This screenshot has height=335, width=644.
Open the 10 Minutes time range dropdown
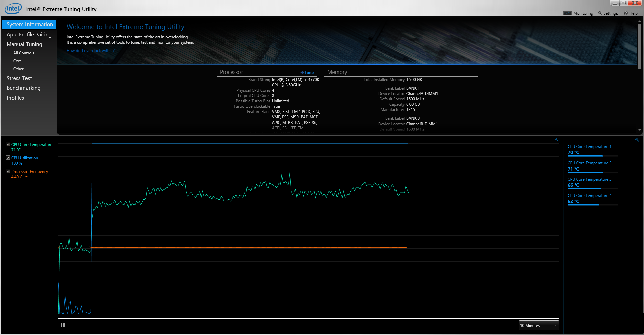click(539, 325)
